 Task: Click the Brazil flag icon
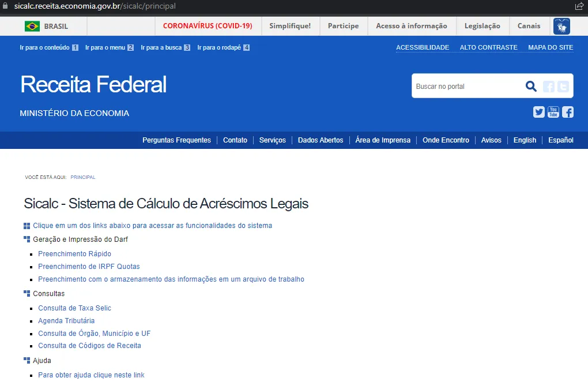click(x=32, y=26)
